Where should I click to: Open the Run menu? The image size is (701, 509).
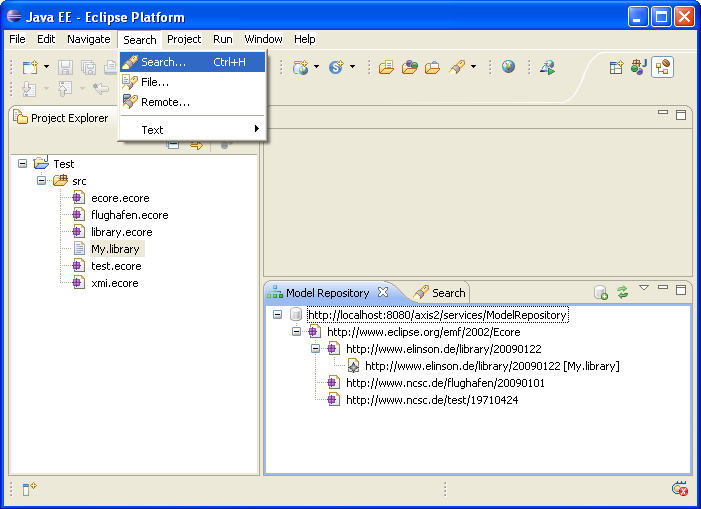click(223, 39)
